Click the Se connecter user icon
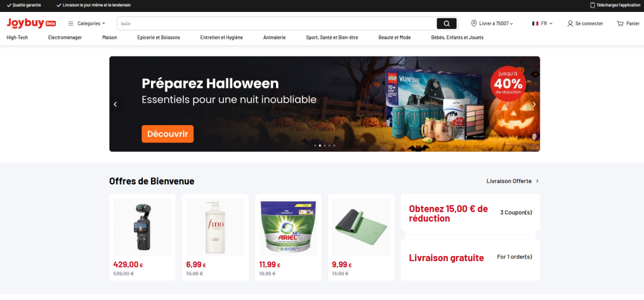The width and height of the screenshot is (644, 300). tap(570, 23)
